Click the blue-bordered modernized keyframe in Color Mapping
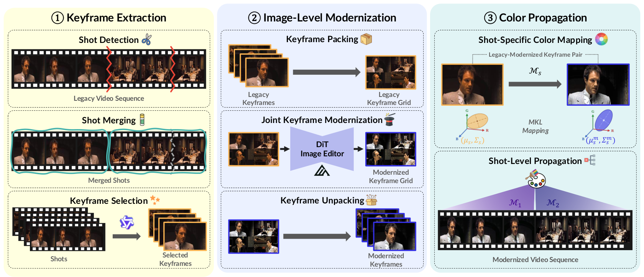Image resolution: width=644 pixels, height=277 pixels. pos(598,85)
